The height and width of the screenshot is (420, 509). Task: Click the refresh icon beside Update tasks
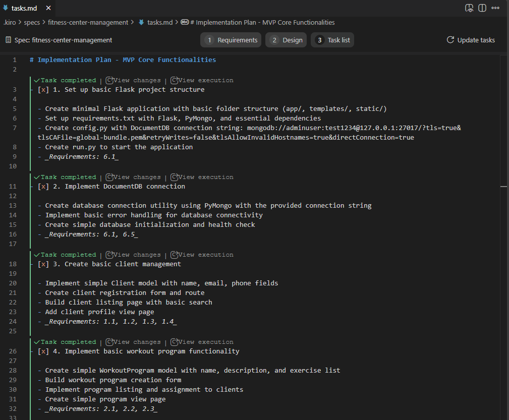pyautogui.click(x=450, y=40)
